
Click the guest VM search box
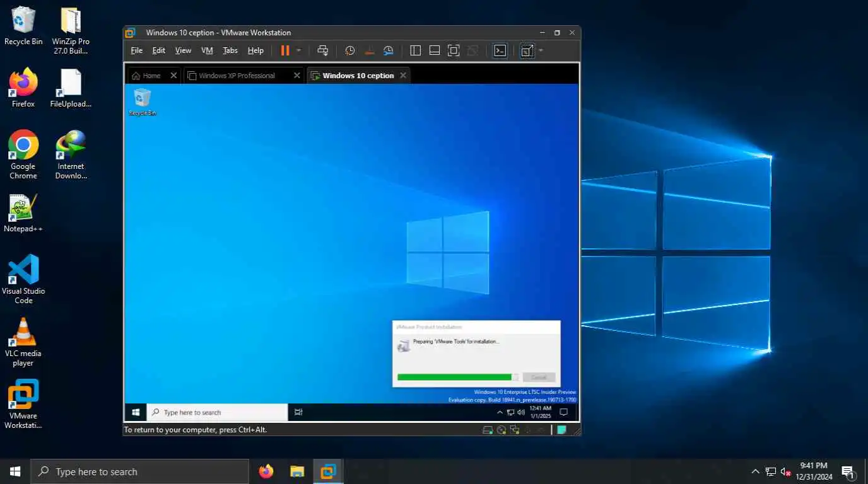coord(218,412)
